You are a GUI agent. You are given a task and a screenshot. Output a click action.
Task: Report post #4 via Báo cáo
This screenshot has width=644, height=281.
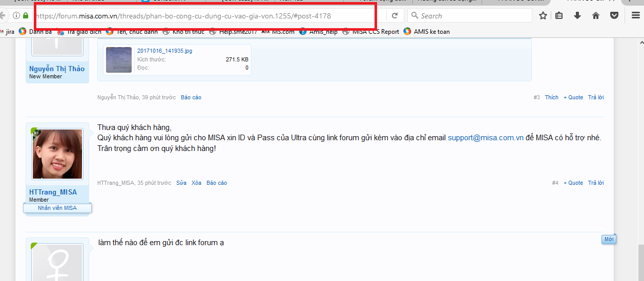[217, 183]
